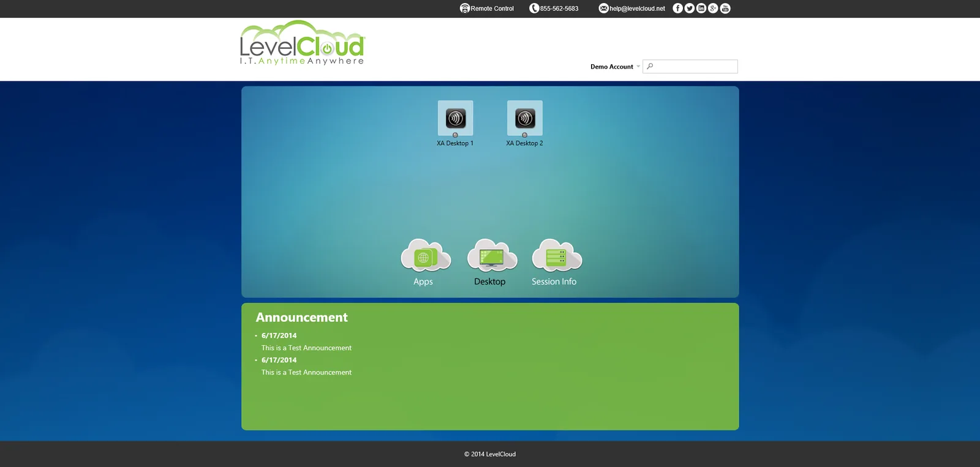Click the XA Desktop 1 label
This screenshot has height=467, width=980.
(455, 143)
